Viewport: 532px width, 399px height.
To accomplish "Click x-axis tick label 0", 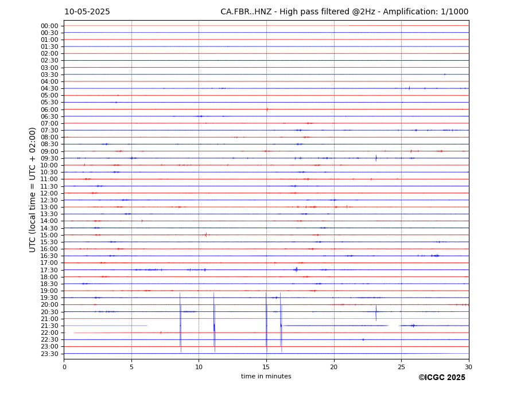I will coord(64,367).
